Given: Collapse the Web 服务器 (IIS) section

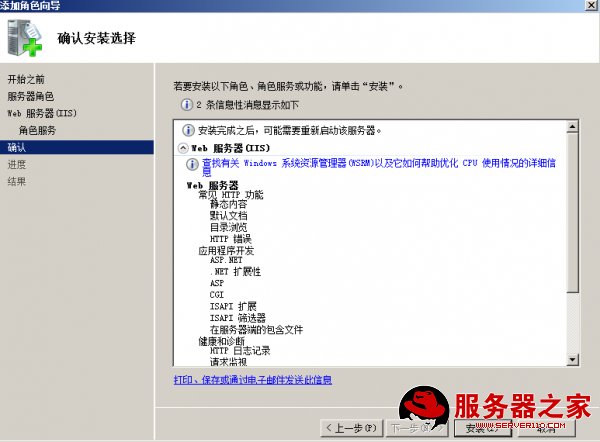Looking at the screenshot, I should coord(183,148).
